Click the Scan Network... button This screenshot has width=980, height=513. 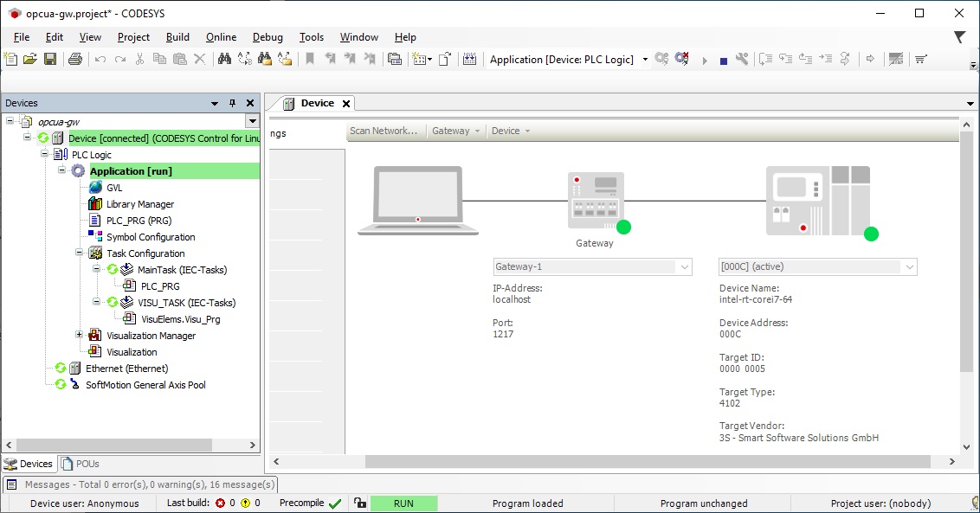384,131
